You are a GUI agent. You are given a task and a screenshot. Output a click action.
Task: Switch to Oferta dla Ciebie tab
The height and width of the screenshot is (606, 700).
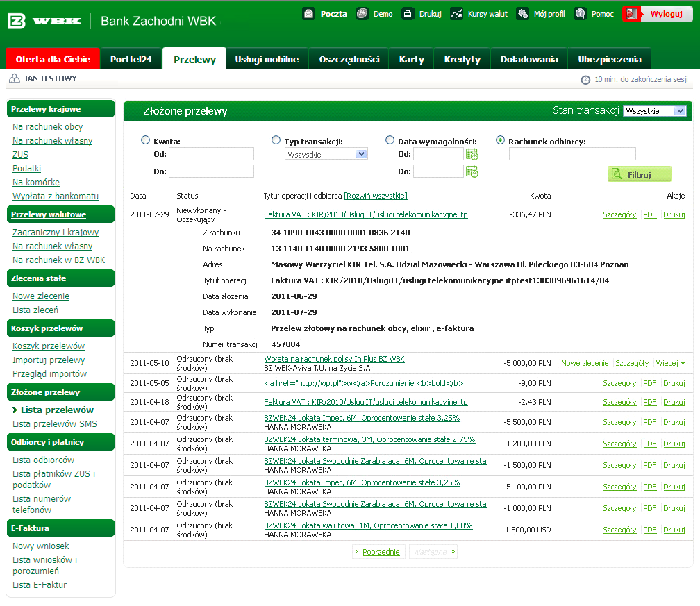click(53, 59)
